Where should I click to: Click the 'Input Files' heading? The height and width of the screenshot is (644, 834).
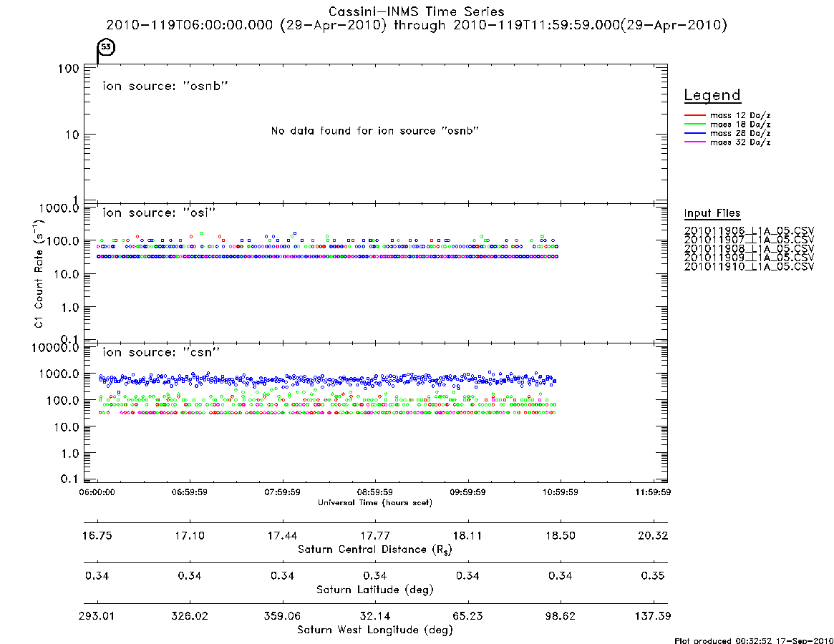click(x=712, y=213)
